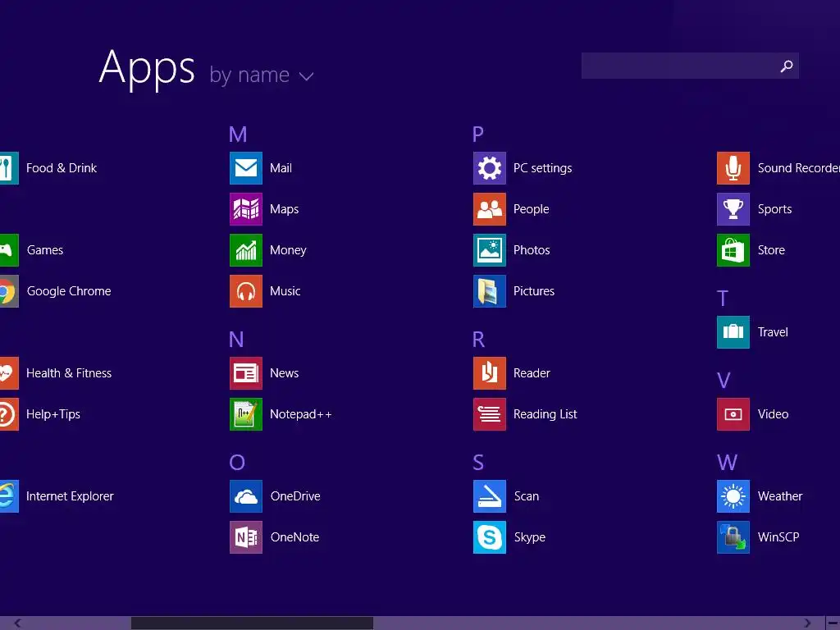Open the Reader app icon
The image size is (840, 630).
click(490, 373)
